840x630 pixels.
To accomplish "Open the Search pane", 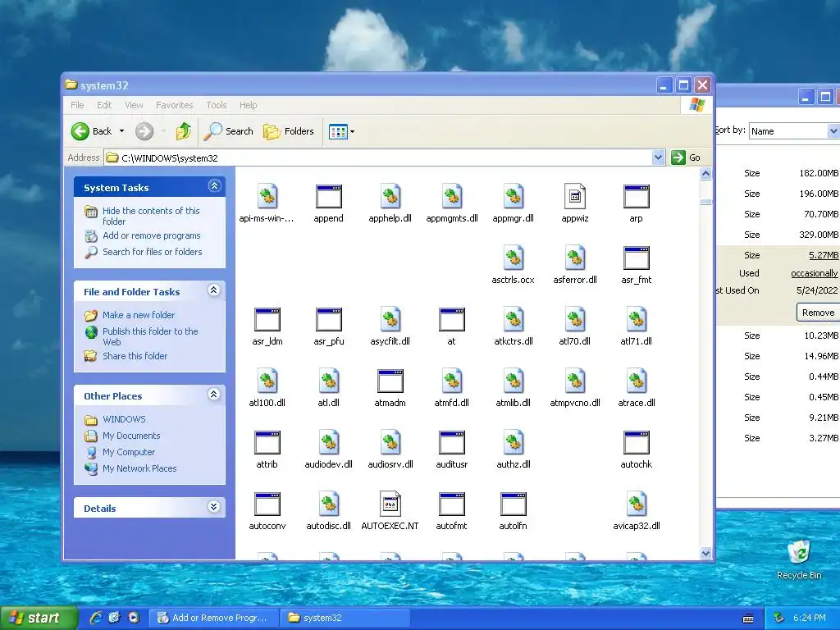I will point(229,131).
